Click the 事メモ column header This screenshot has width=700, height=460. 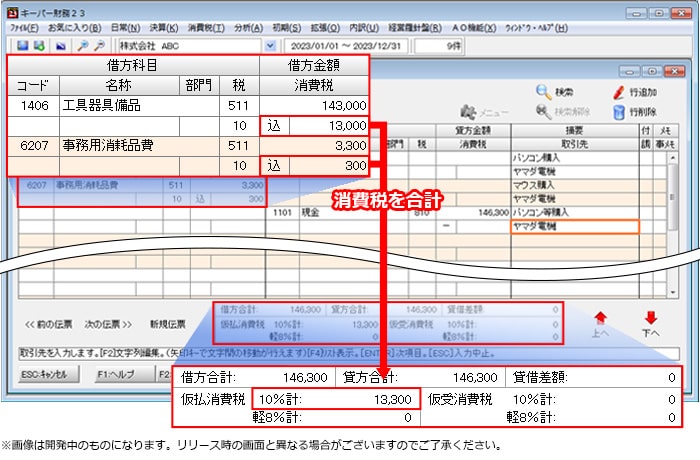click(666, 144)
